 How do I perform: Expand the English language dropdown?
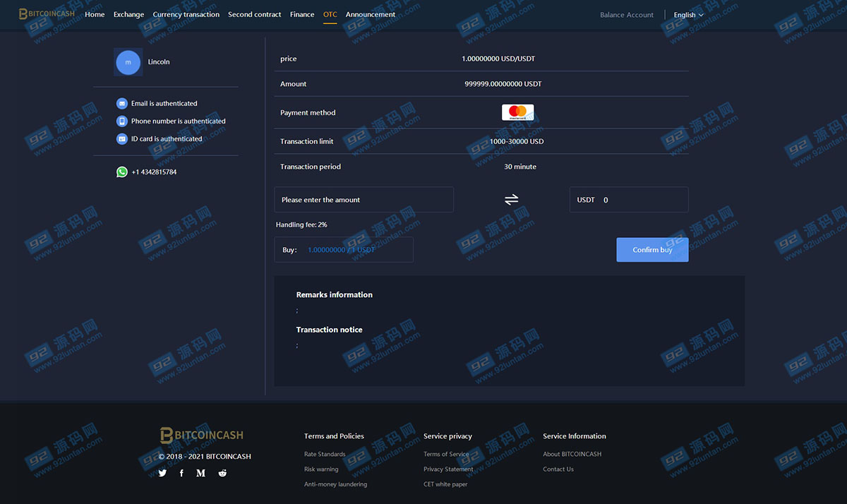688,15
